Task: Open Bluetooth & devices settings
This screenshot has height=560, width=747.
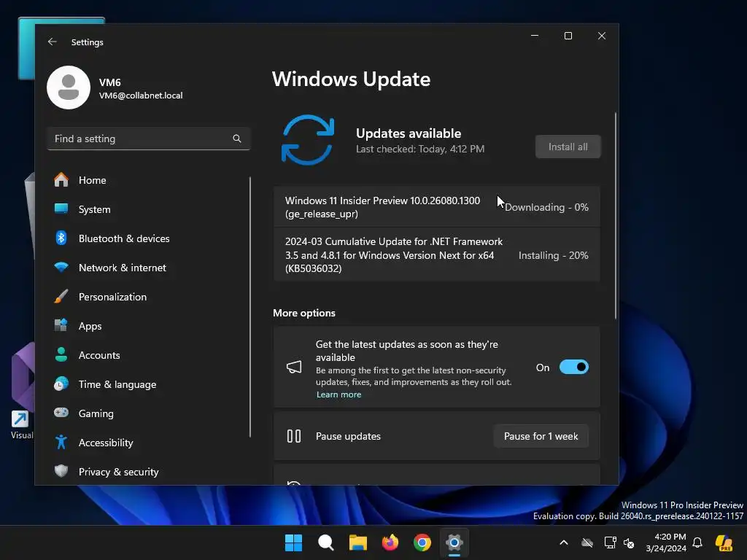Action: point(149,238)
